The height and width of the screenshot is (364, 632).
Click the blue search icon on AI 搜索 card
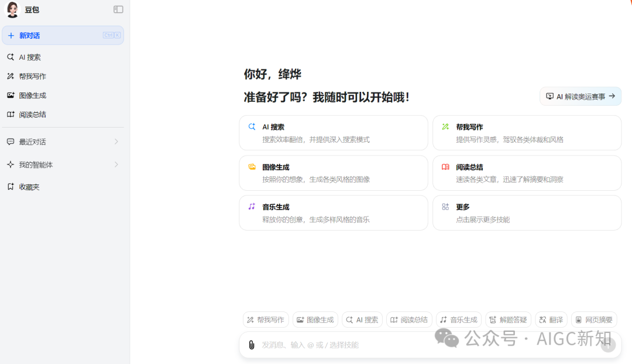tap(252, 126)
